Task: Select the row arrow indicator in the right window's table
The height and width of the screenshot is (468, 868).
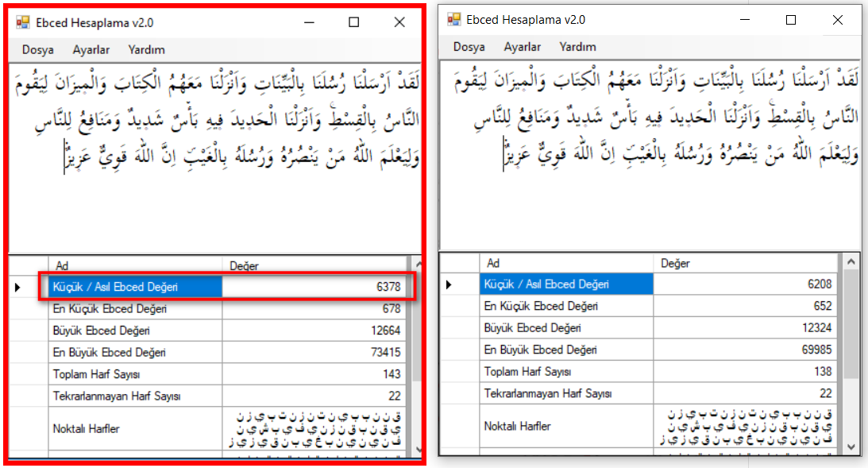Action: point(449,284)
